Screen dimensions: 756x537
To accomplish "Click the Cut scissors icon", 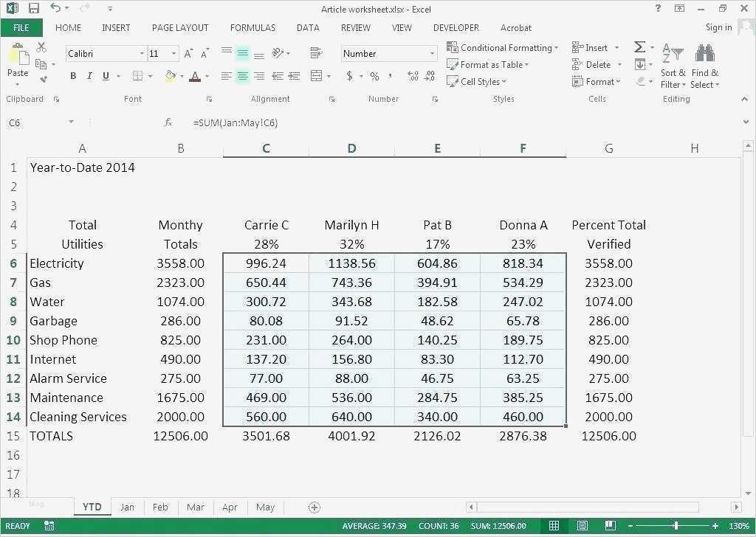I will [x=41, y=46].
